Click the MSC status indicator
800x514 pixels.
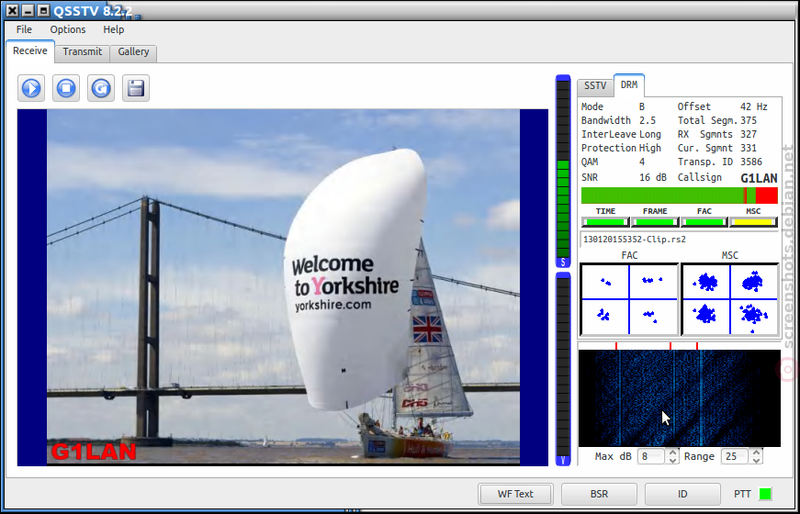[x=753, y=222]
